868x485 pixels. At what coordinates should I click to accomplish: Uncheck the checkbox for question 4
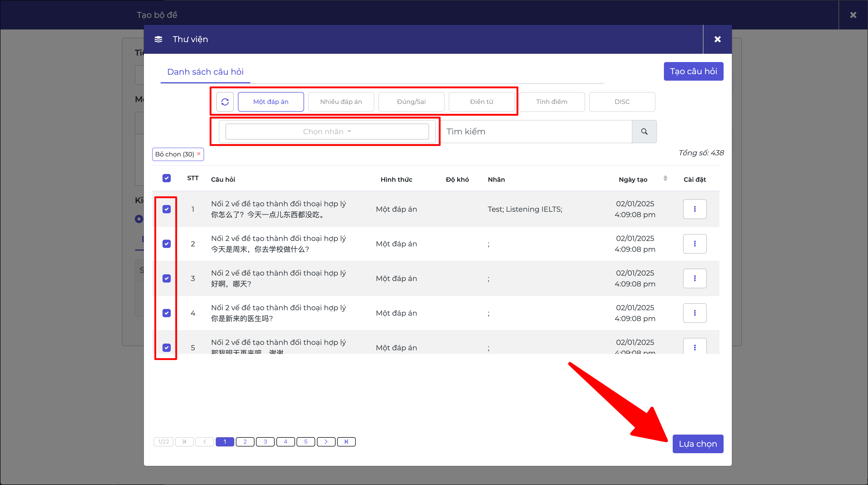tap(166, 313)
